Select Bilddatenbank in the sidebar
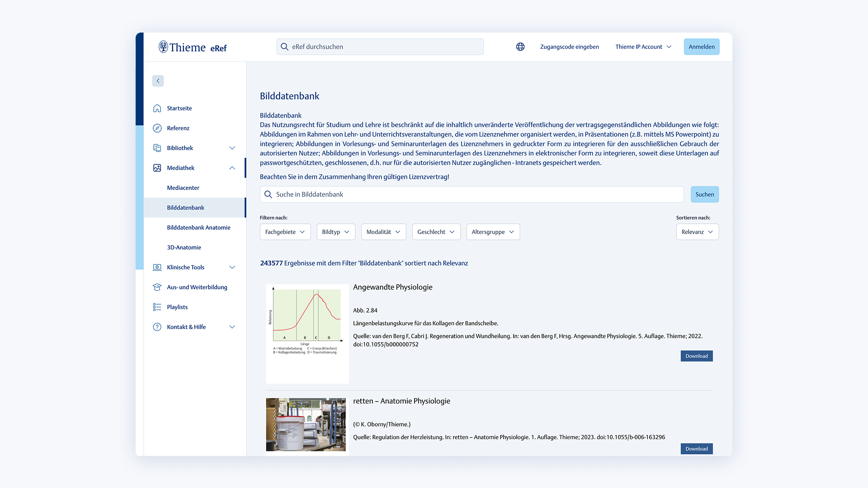 [x=195, y=207]
